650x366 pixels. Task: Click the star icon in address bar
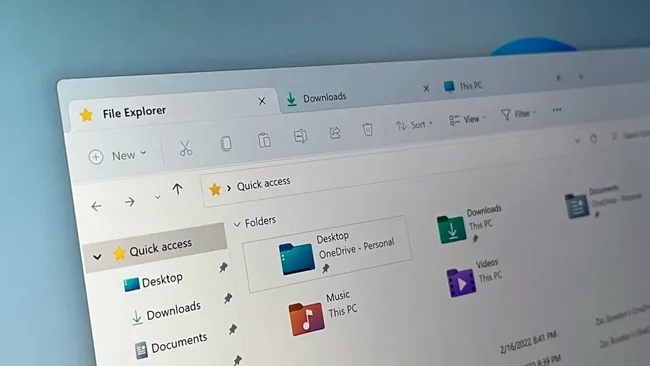[215, 189]
